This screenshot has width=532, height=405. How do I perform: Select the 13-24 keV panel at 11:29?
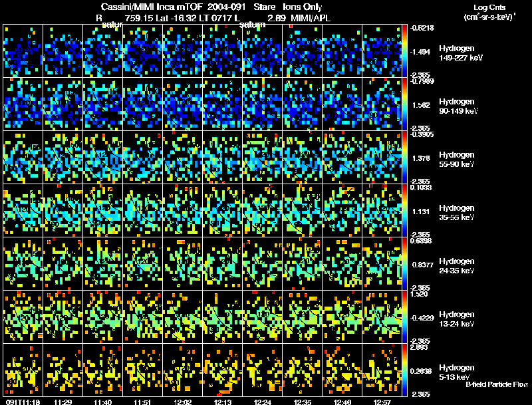pos(63,317)
